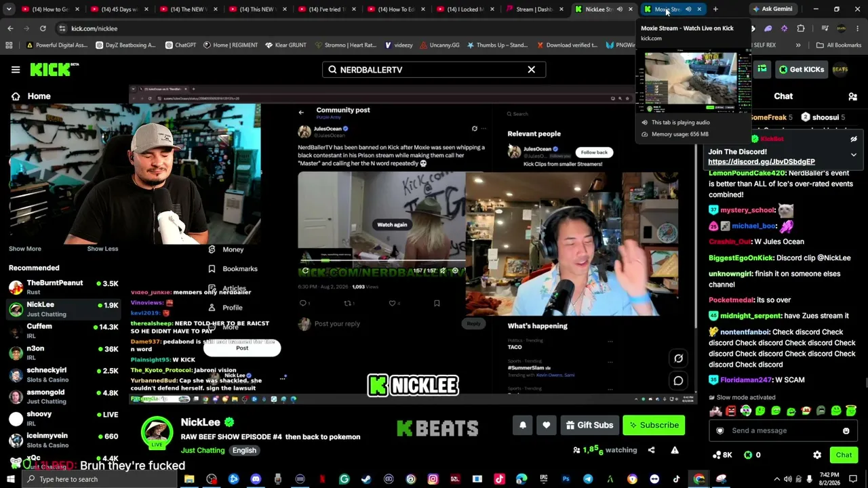Collapse recommended channels with Show Less
Viewport: 868px width, 488px height.
pos(102,249)
